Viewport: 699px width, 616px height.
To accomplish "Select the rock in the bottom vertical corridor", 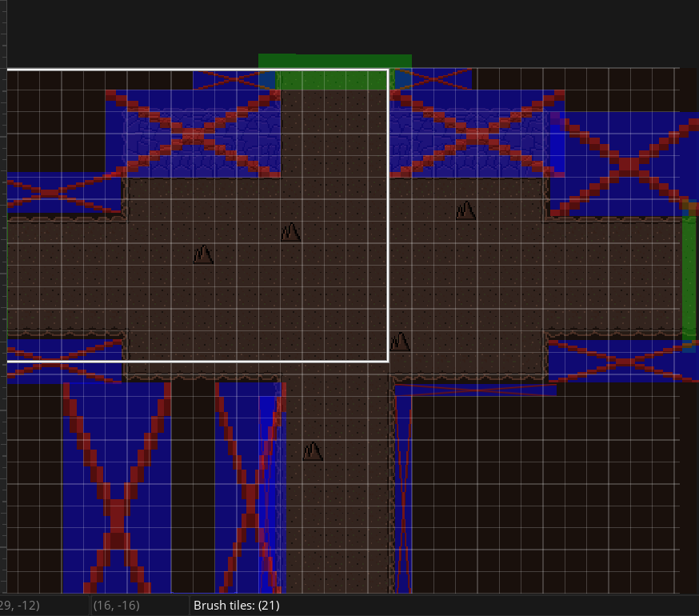I will point(313,451).
